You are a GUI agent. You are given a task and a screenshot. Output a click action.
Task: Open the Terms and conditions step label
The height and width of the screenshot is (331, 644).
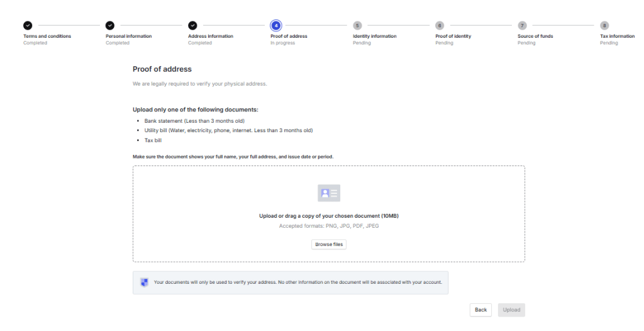47,36
